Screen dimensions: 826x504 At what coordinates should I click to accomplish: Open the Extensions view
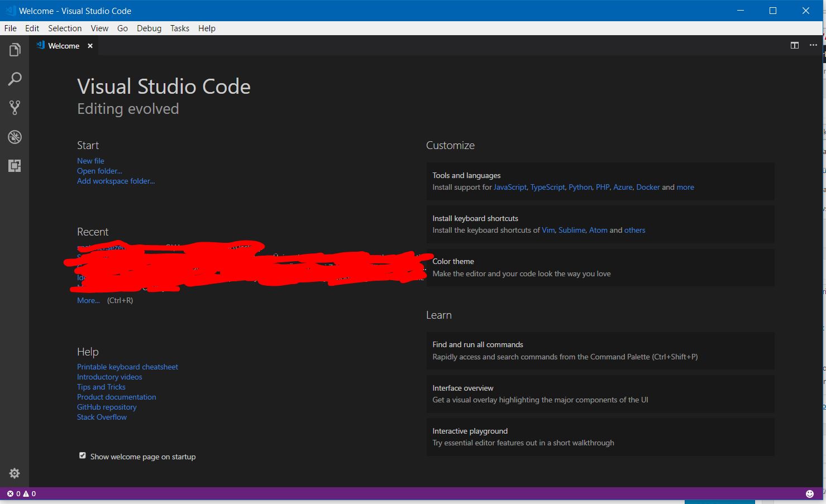15,166
